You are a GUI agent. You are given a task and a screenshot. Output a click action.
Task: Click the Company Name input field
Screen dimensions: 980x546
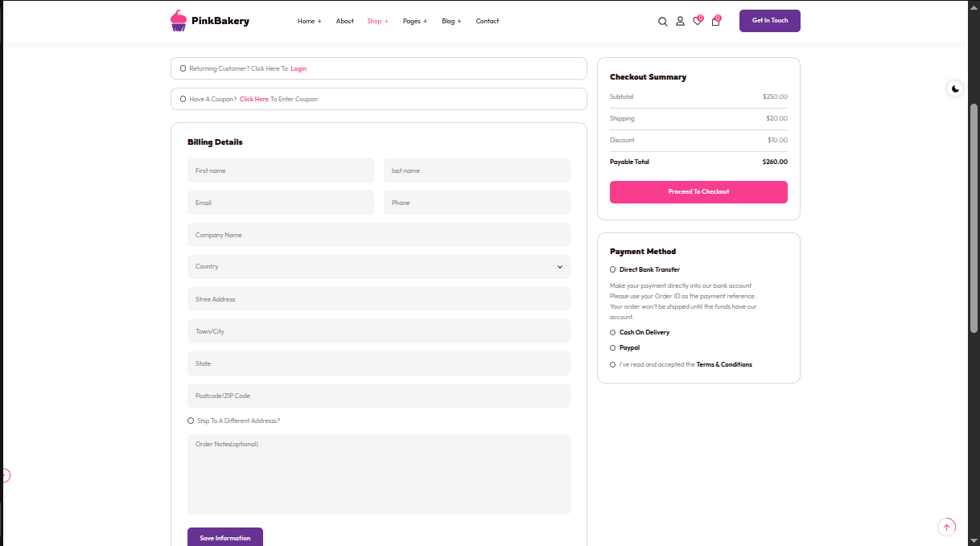click(378, 235)
